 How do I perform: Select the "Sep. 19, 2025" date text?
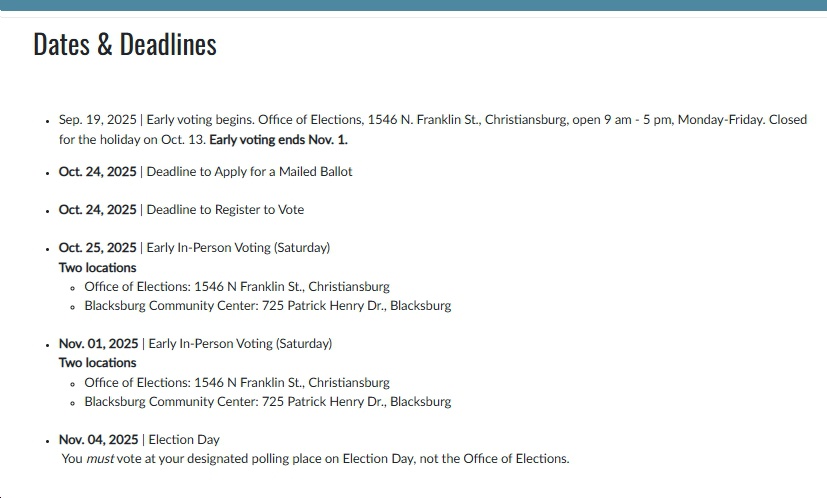(x=98, y=120)
